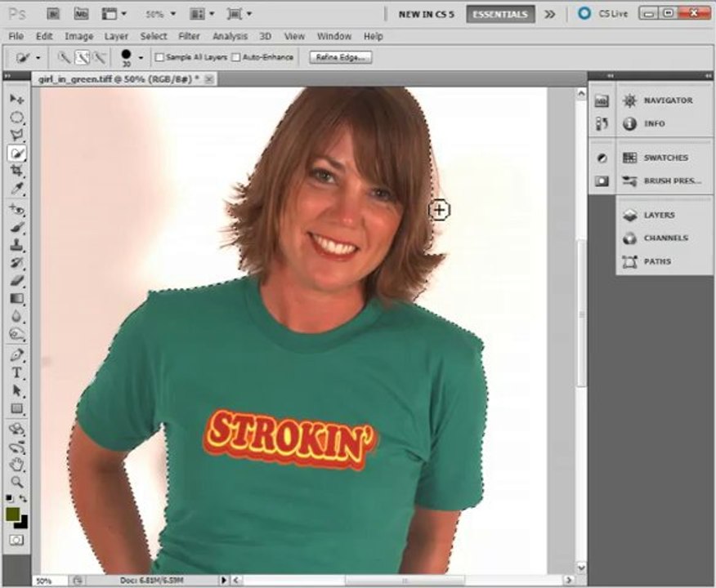Close the girl_in_green.tiff document tab
The height and width of the screenshot is (588, 716).
[209, 79]
